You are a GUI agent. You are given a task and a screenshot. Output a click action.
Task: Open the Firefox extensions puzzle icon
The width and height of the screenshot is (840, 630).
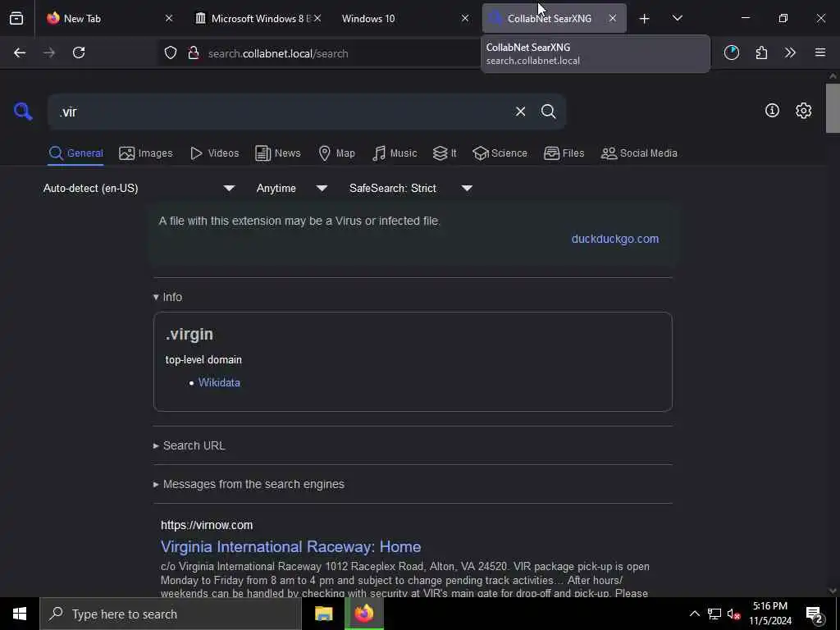pos(761,52)
